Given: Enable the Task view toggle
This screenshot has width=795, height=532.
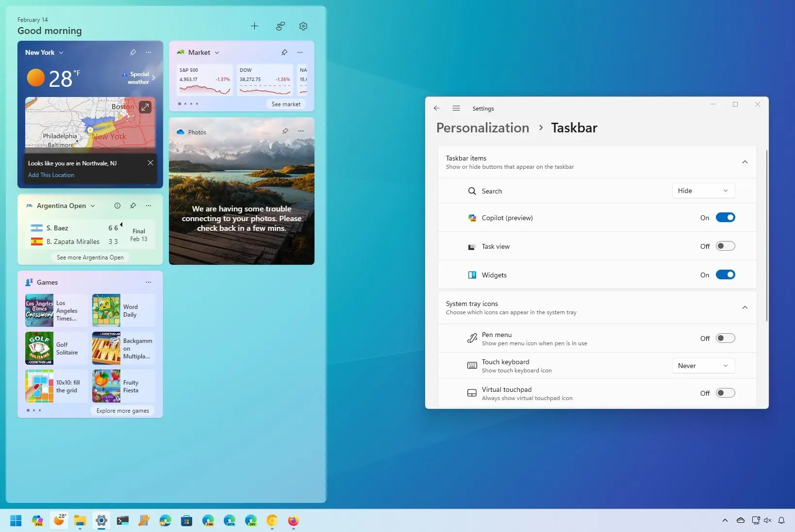Looking at the screenshot, I should (x=725, y=246).
